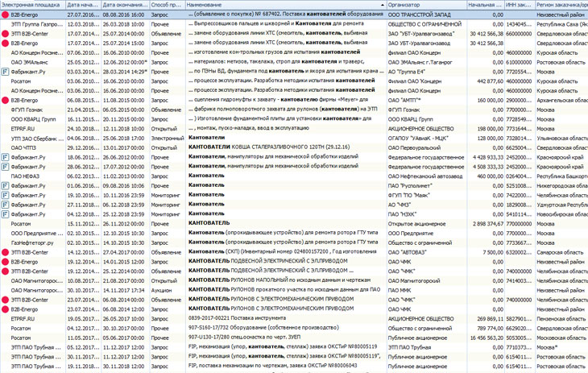
Task: Click red circle of ЭТП B2B-Center row dated 17.07.2014
Action: point(5,34)
